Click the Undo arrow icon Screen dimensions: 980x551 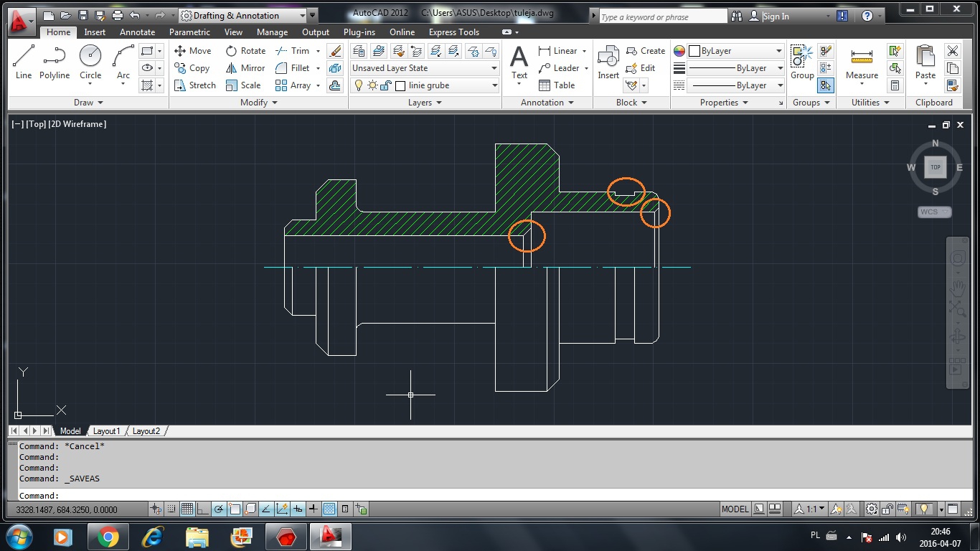[134, 15]
